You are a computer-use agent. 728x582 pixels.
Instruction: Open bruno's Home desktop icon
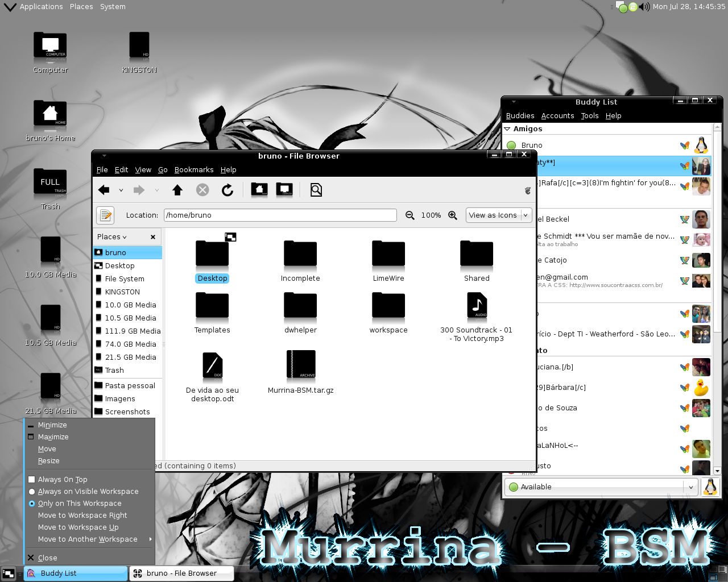pyautogui.click(x=50, y=120)
